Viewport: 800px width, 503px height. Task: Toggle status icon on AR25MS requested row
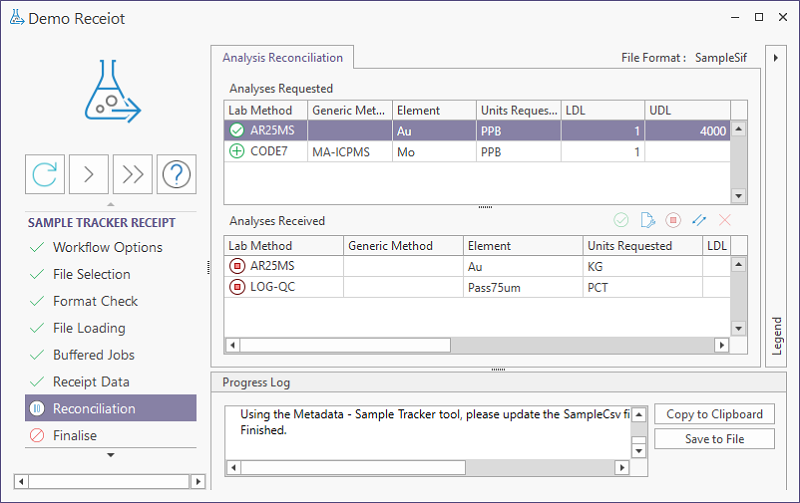tap(237, 130)
